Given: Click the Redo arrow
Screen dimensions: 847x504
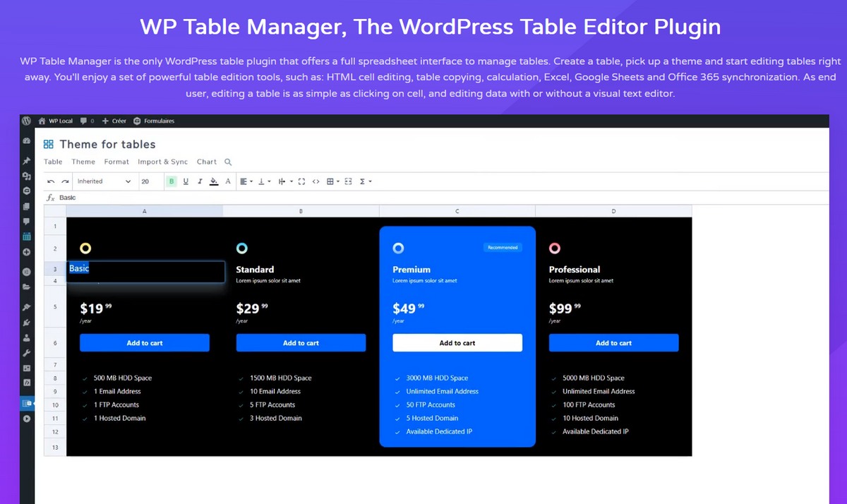Looking at the screenshot, I should (x=65, y=181).
